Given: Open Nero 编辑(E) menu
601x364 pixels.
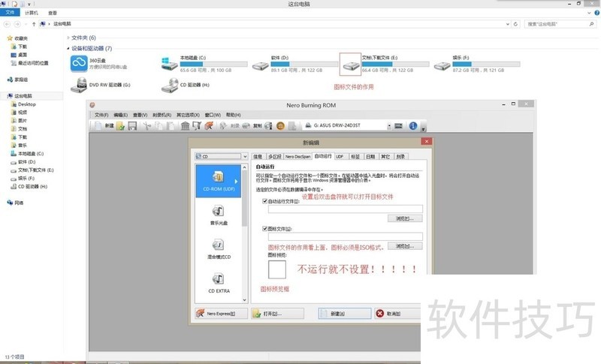Looking at the screenshot, I should pyautogui.click(x=121, y=115).
